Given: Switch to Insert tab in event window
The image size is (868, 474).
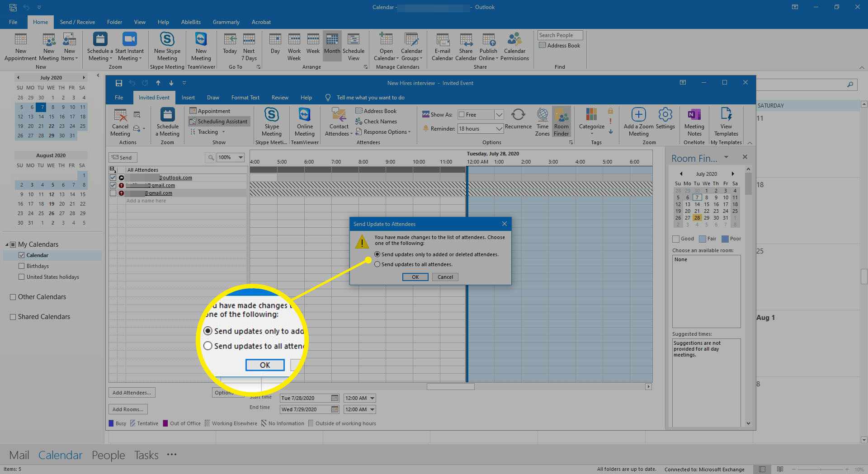Looking at the screenshot, I should 188,98.
